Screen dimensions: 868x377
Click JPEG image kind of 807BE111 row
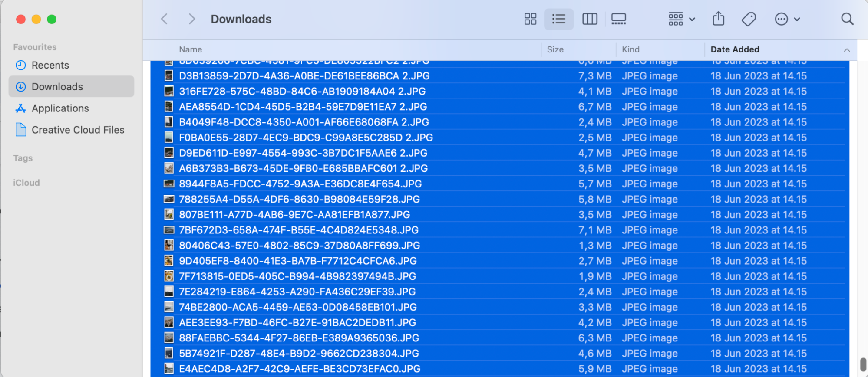(x=650, y=215)
